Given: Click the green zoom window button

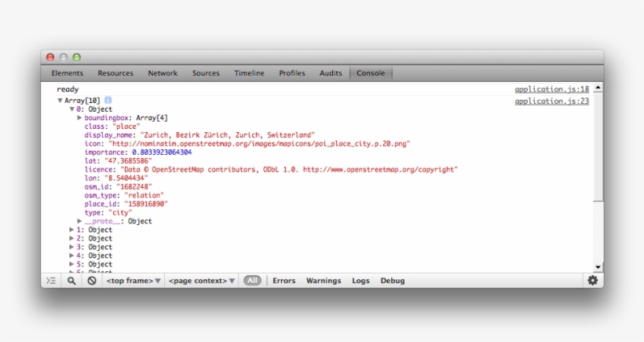Looking at the screenshot, I should (77, 57).
